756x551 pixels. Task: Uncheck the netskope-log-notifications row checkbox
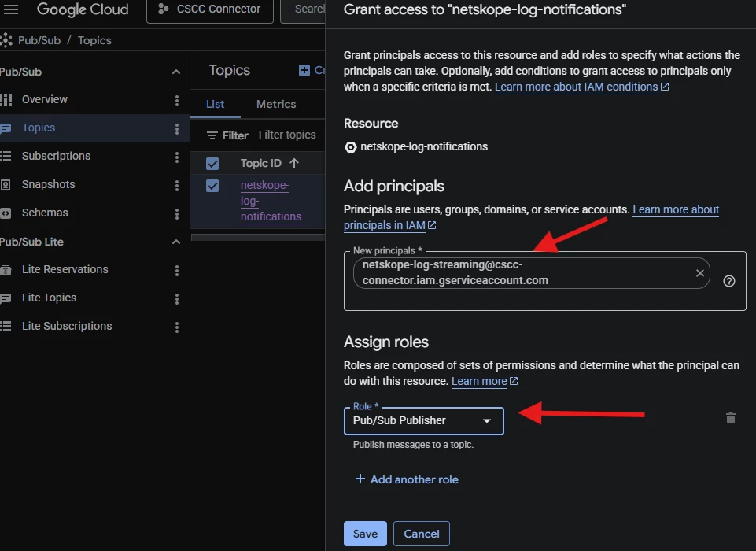212,186
